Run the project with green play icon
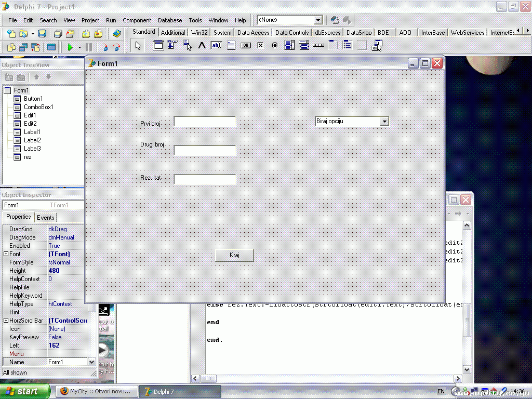This screenshot has height=399, width=532. [70, 47]
